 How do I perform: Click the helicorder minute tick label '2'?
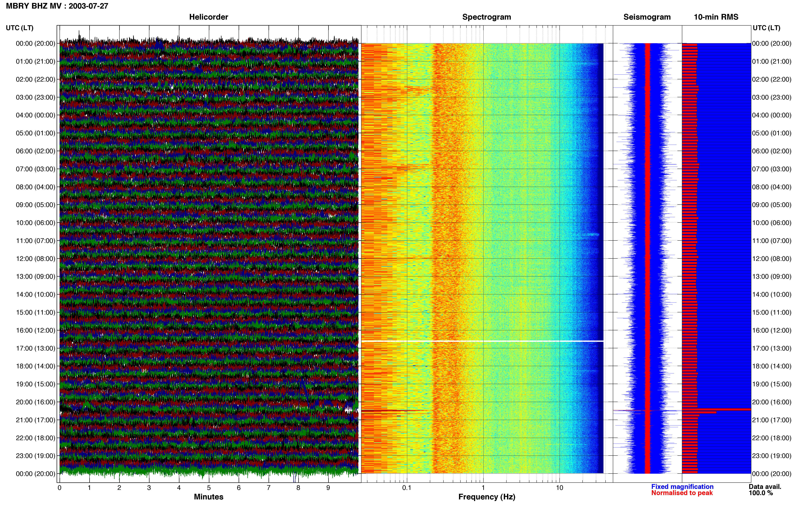(119, 488)
